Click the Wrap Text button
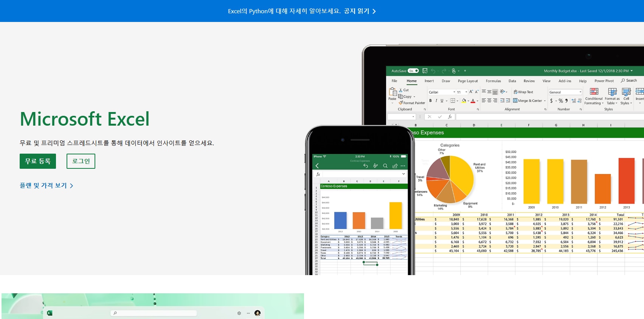644x319 pixels. (523, 92)
